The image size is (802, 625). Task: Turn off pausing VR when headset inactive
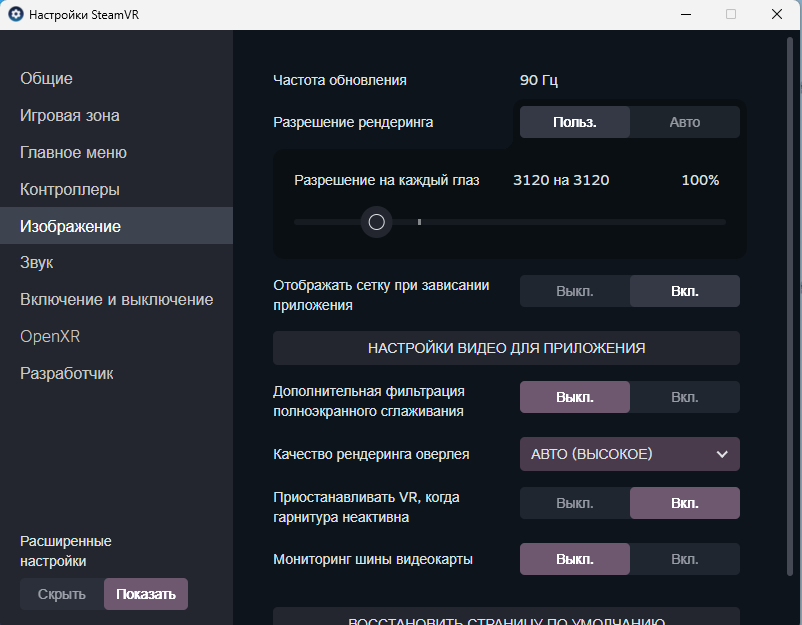click(x=575, y=503)
